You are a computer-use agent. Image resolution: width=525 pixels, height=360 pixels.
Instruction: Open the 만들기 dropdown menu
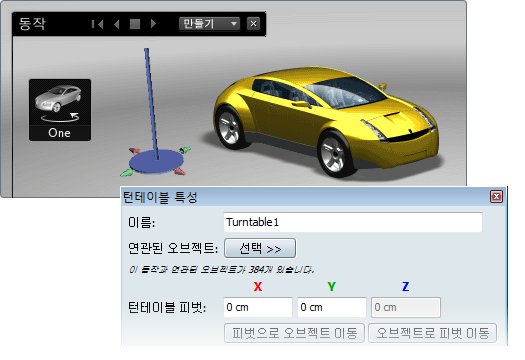click(209, 24)
